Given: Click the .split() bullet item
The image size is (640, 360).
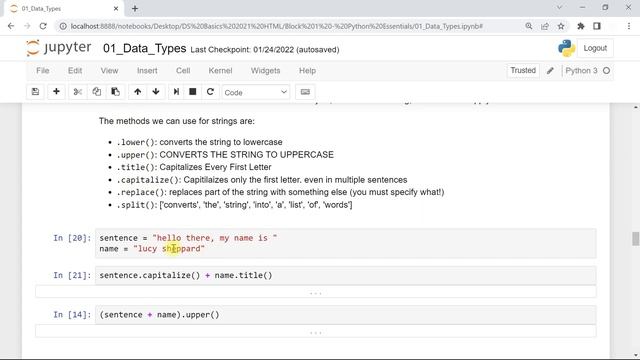Looking at the screenshot, I should click(234, 204).
